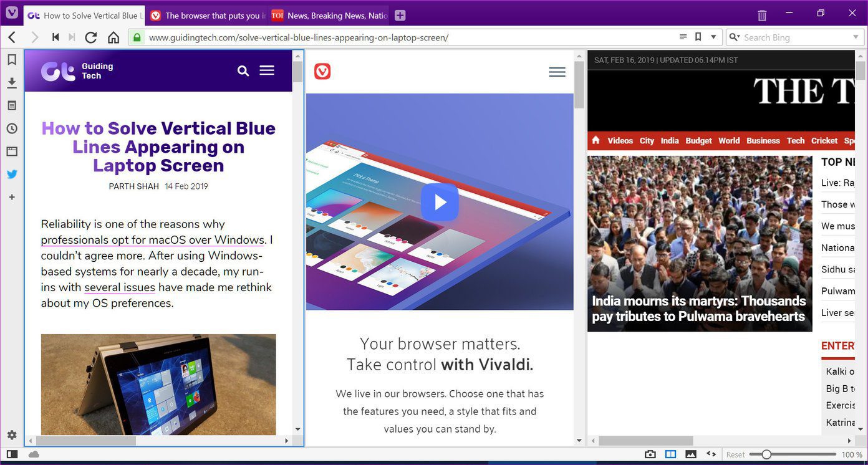The height and width of the screenshot is (465, 868).
Task: View site security info via green padlock
Action: (137, 37)
